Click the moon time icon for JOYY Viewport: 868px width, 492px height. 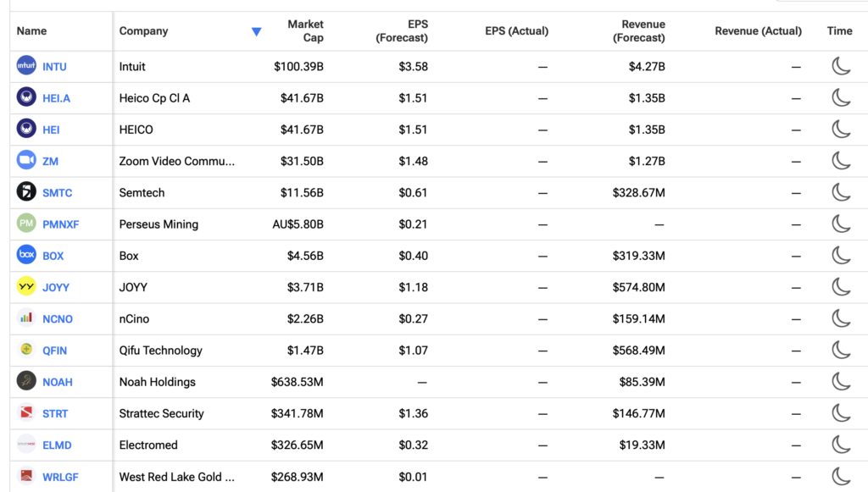tap(841, 286)
